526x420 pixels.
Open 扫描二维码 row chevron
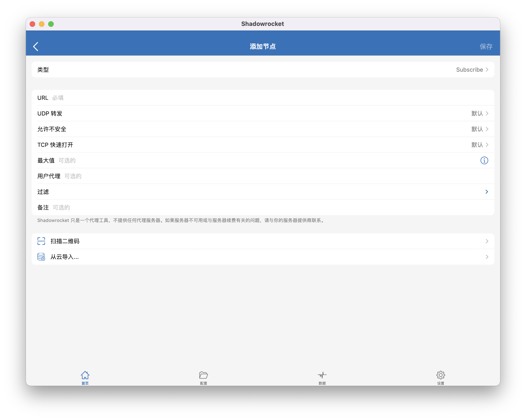(x=487, y=241)
